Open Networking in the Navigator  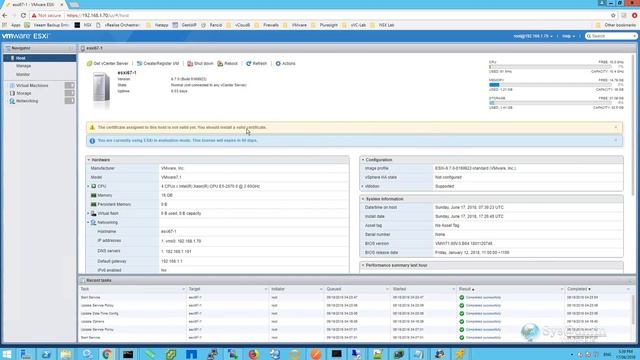27,101
